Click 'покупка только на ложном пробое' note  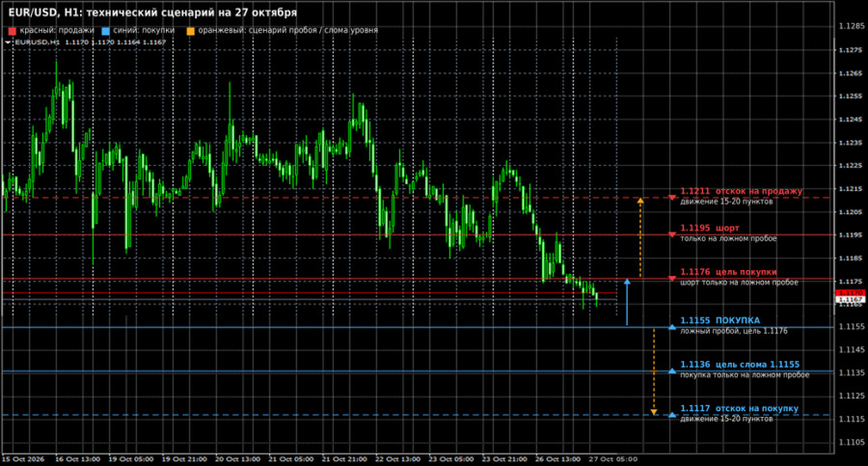click(x=745, y=375)
